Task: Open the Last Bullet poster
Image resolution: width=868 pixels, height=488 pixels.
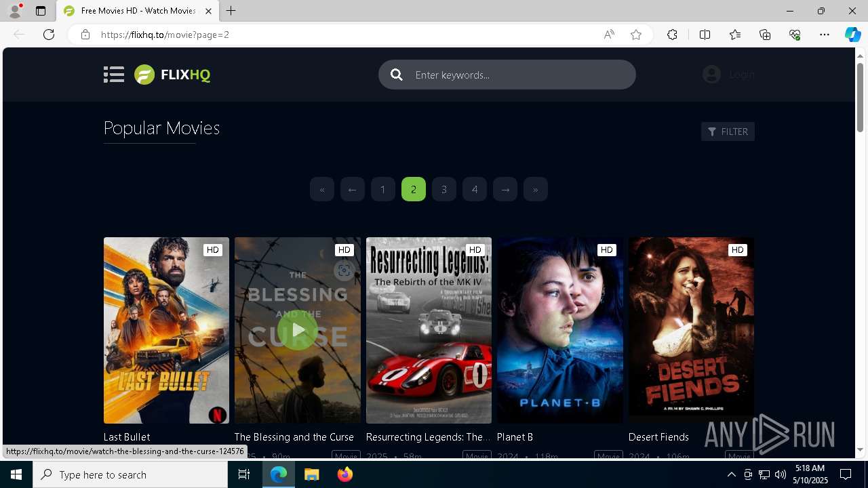Action: (166, 330)
